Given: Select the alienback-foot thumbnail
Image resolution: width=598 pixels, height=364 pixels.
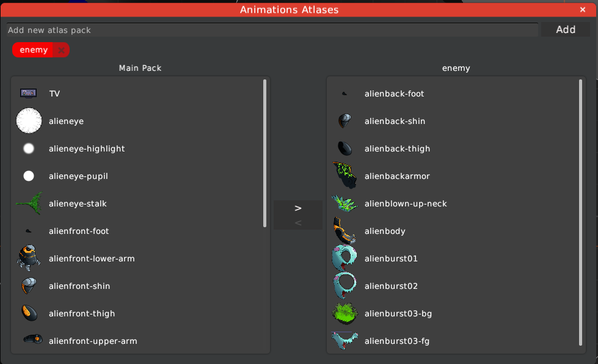Looking at the screenshot, I should click(345, 93).
